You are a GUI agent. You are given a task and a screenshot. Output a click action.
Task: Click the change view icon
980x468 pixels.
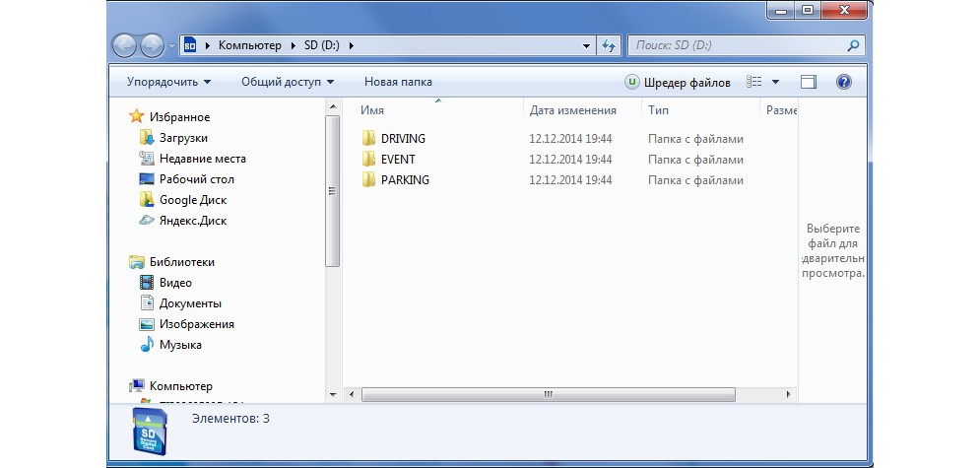click(754, 82)
